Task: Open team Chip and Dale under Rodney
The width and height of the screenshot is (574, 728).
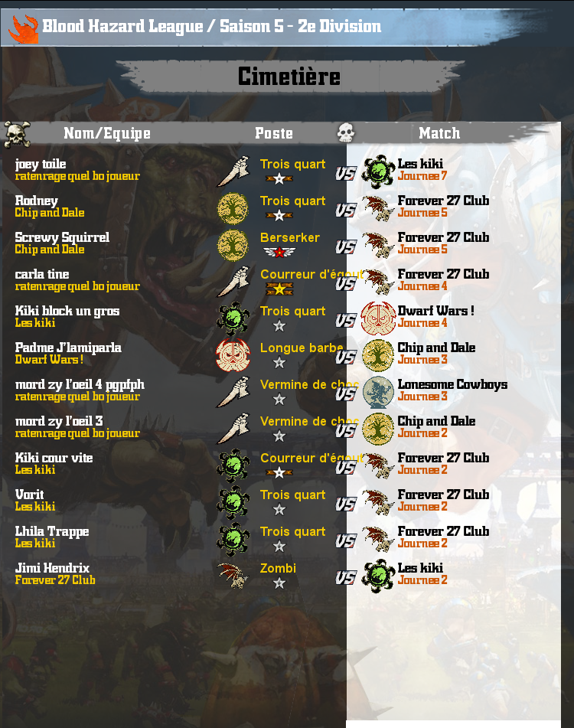Action: tap(50, 213)
